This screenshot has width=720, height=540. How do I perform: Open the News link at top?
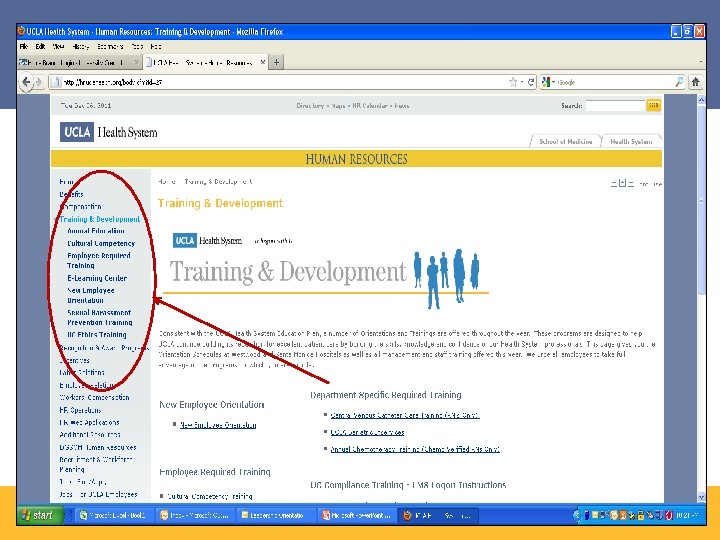(401, 106)
